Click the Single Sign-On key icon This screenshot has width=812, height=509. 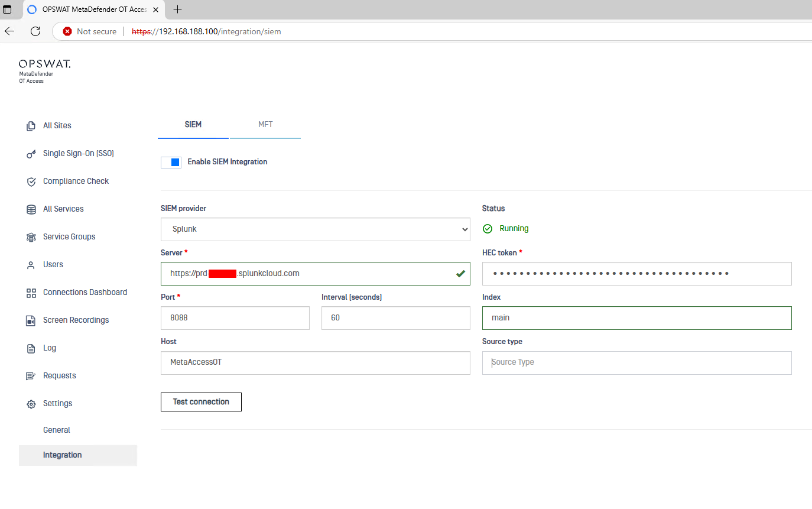[31, 154]
